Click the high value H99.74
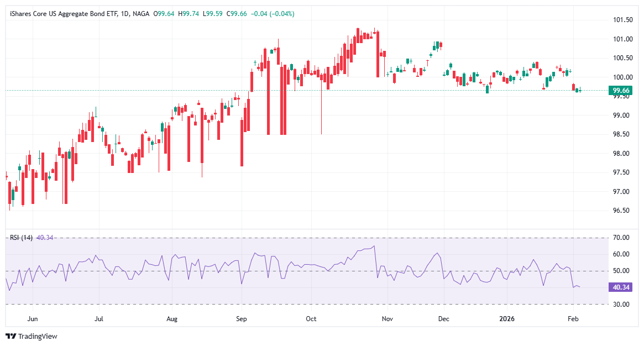 coord(189,14)
